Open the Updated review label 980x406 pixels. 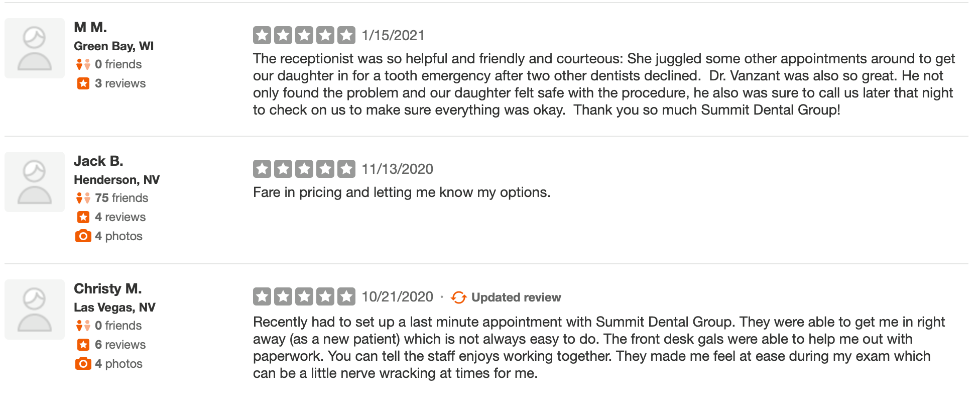(516, 297)
